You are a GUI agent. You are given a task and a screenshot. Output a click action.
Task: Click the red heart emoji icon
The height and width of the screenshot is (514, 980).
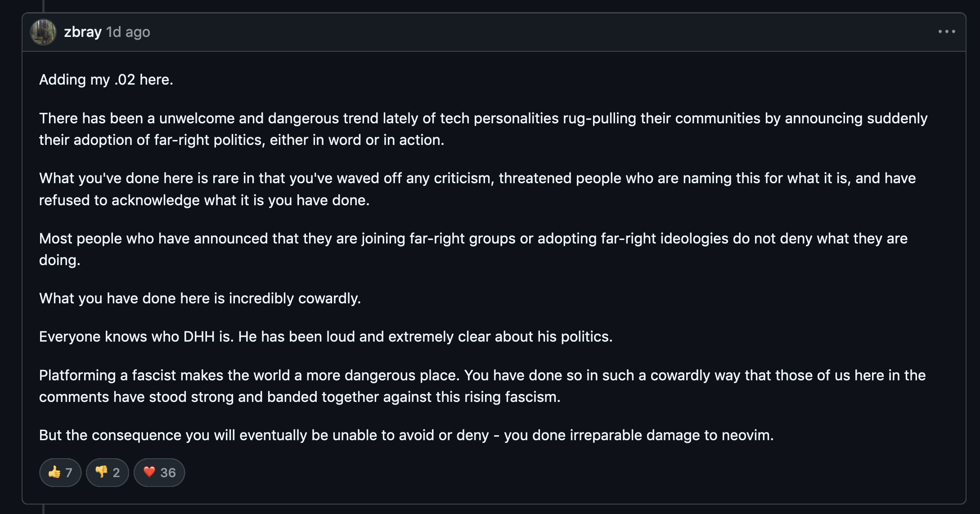(149, 472)
